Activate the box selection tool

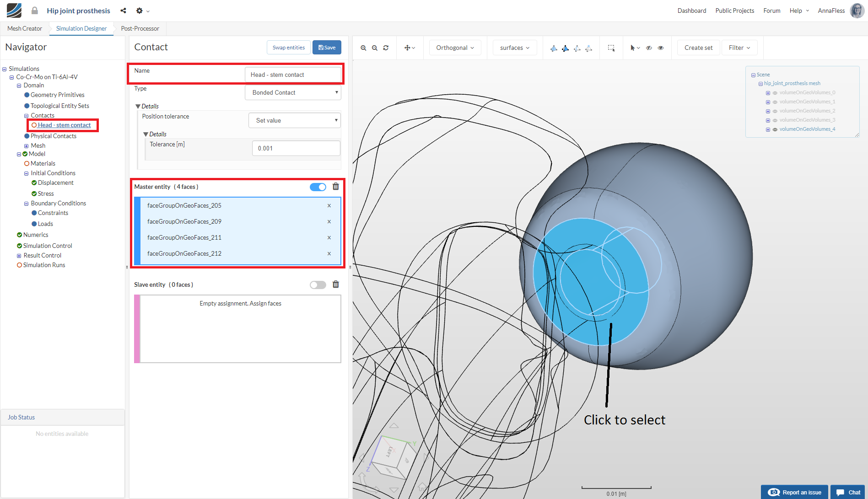pyautogui.click(x=611, y=48)
